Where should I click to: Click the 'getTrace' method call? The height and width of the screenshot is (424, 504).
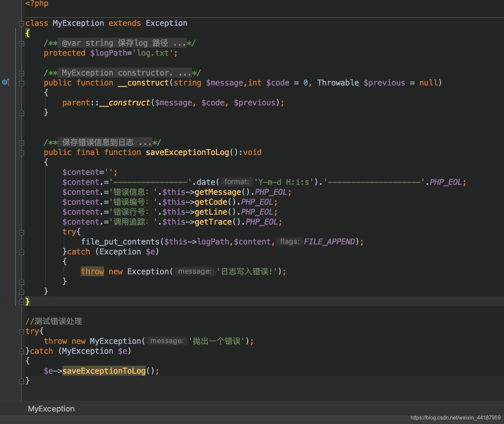[x=213, y=222]
